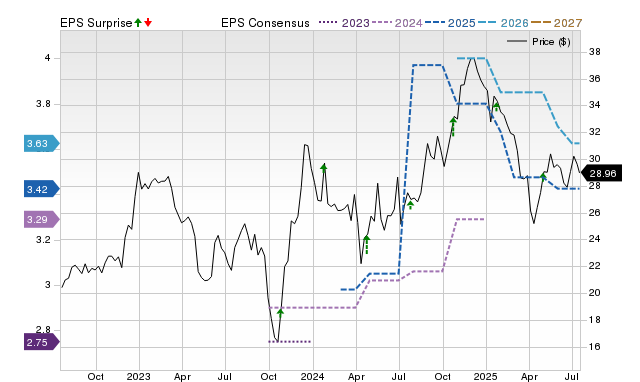
Task: Click the 2023 label on the x-axis
Action: 138,376
